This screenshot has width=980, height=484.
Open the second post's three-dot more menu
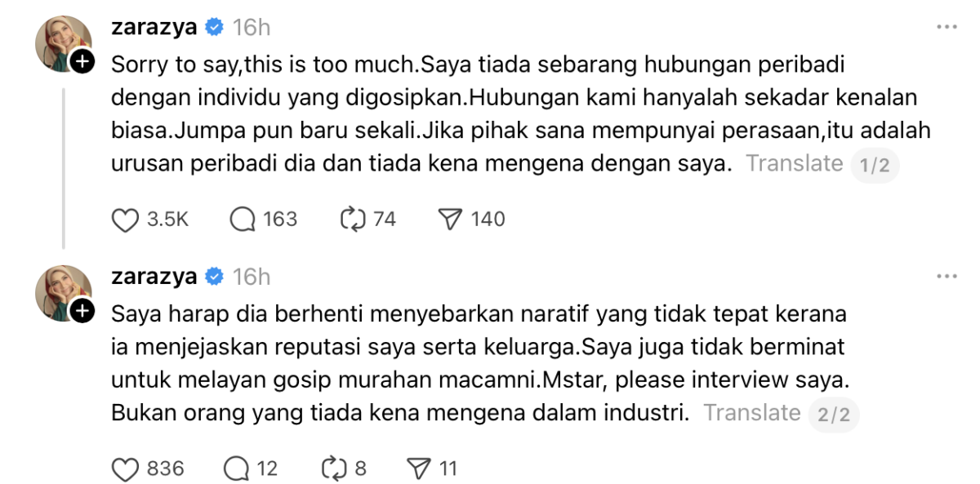pyautogui.click(x=946, y=277)
